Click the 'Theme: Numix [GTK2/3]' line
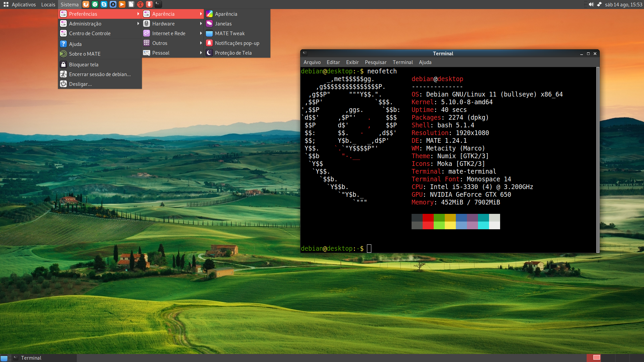The image size is (644, 362). click(x=450, y=156)
